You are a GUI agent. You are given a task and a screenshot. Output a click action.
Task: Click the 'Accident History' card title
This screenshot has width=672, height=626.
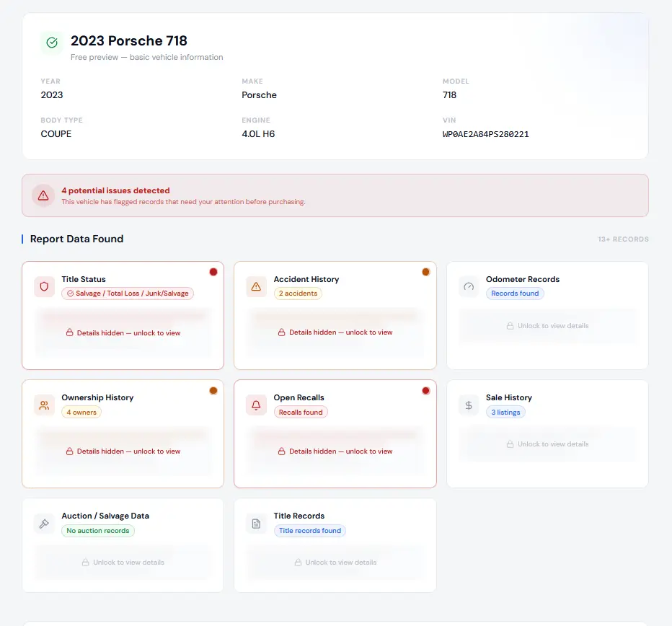pos(306,279)
